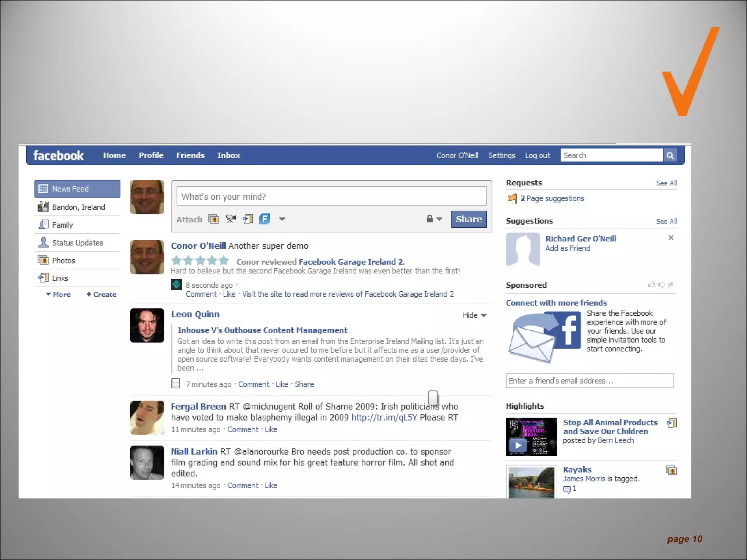Viewport: 747px width, 560px height.
Task: Click the thumbs down icon beside Sponsored
Action: 661,285
